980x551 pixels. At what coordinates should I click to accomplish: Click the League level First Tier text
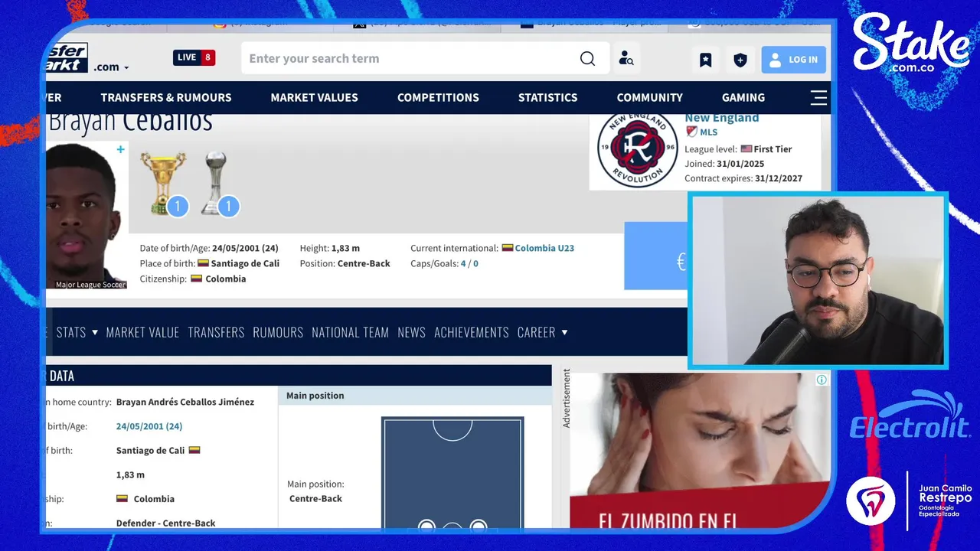tap(738, 149)
